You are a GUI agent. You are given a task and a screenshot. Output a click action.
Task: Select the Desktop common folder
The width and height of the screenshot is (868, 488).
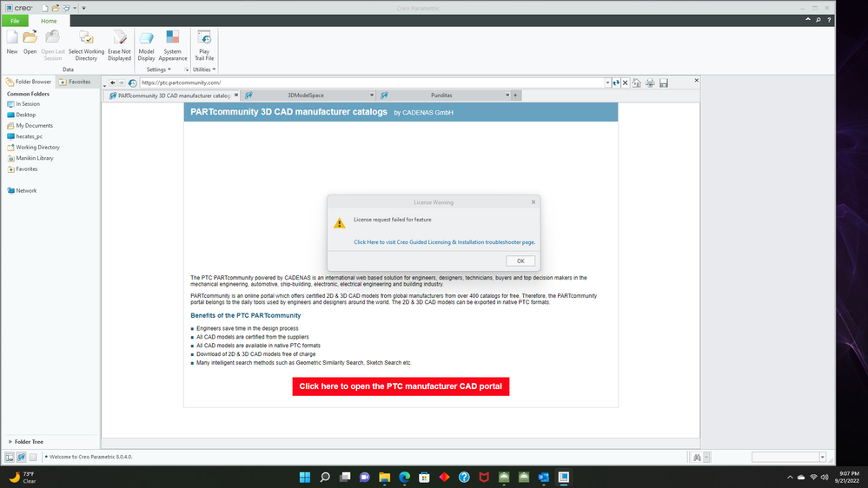tap(21, 115)
